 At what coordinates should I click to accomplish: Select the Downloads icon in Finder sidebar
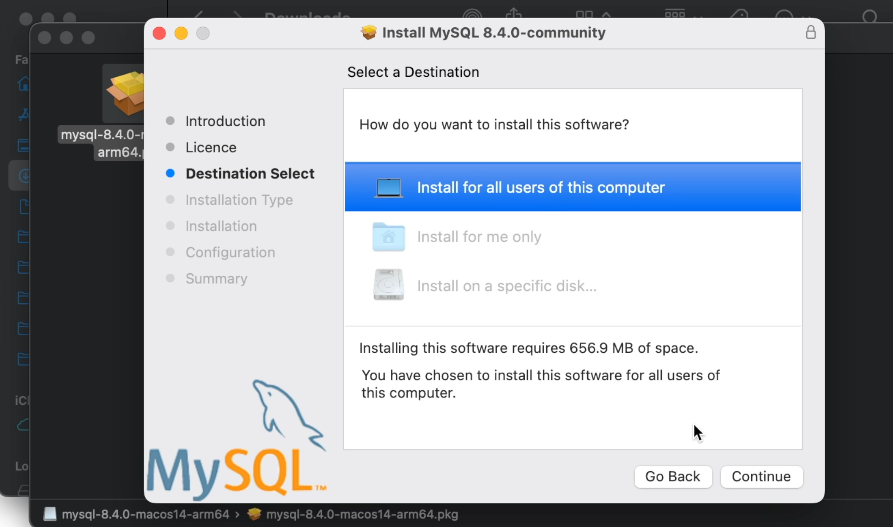[x=23, y=175]
